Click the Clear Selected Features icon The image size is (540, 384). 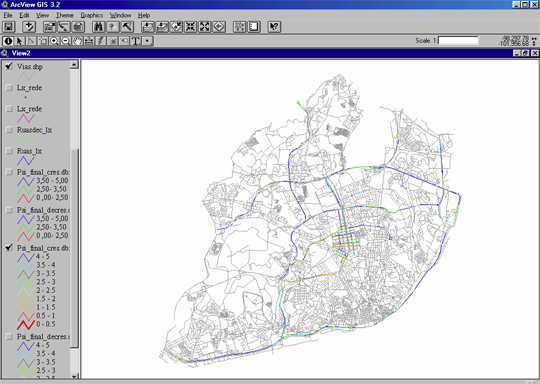click(x=254, y=27)
